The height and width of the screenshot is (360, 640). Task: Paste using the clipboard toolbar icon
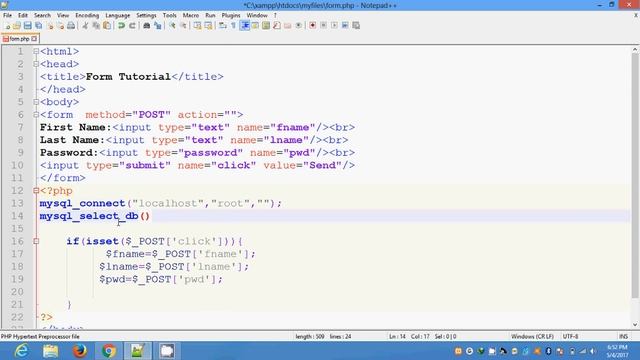tap(107, 26)
